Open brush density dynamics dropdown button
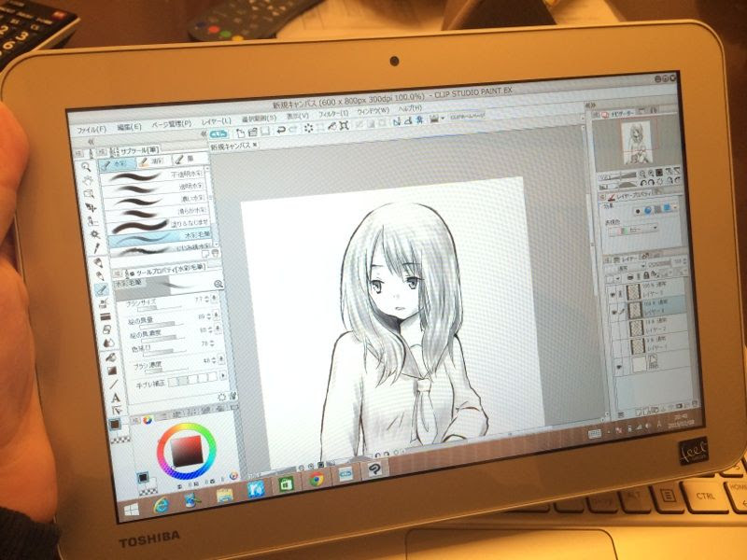Screen dimensions: 747x560 pyautogui.click(x=221, y=359)
